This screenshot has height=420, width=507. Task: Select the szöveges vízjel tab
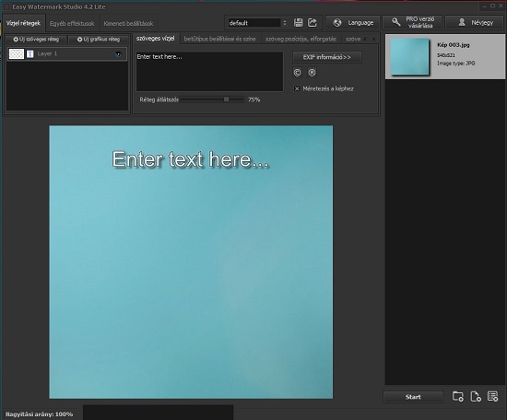[x=156, y=39]
